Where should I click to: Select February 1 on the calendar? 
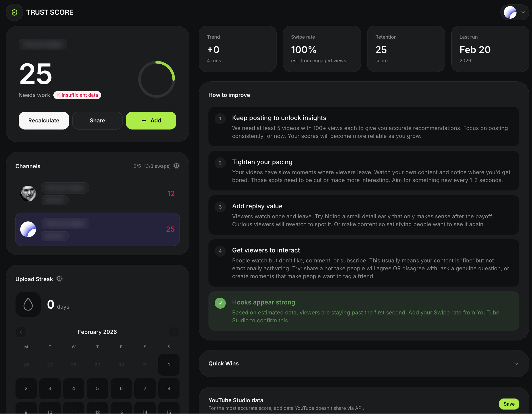[168, 365]
